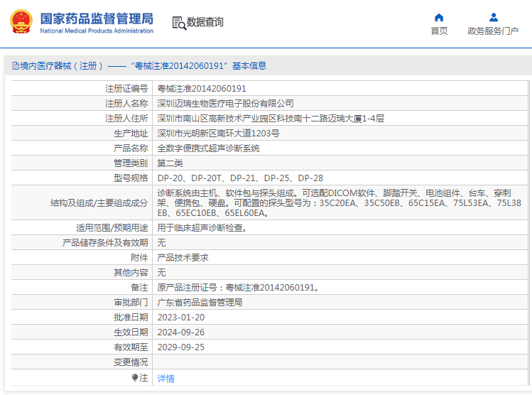Click the 数据查询 text
532x395 pixels.
pyautogui.click(x=205, y=23)
